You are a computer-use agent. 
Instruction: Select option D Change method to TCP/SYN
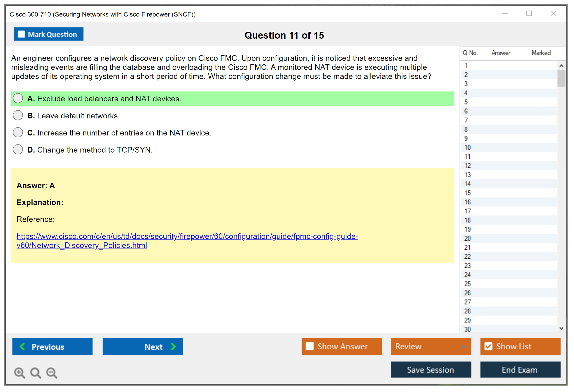coord(18,150)
